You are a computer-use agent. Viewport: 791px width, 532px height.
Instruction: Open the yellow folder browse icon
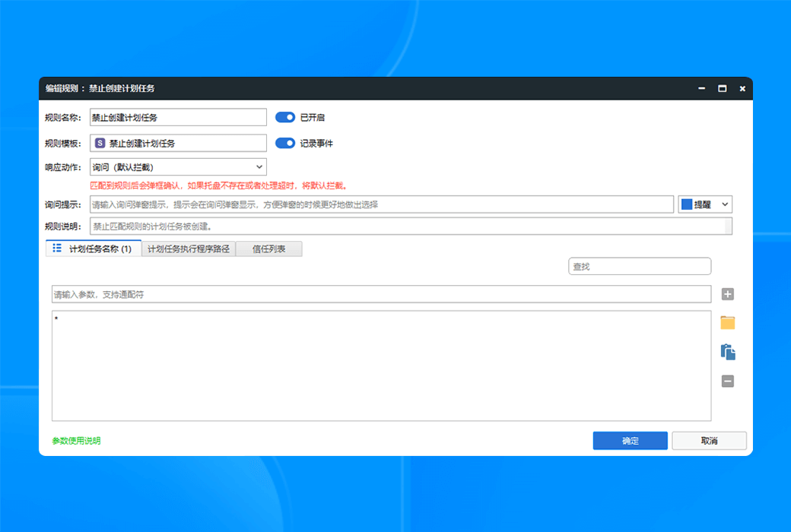pos(727,323)
